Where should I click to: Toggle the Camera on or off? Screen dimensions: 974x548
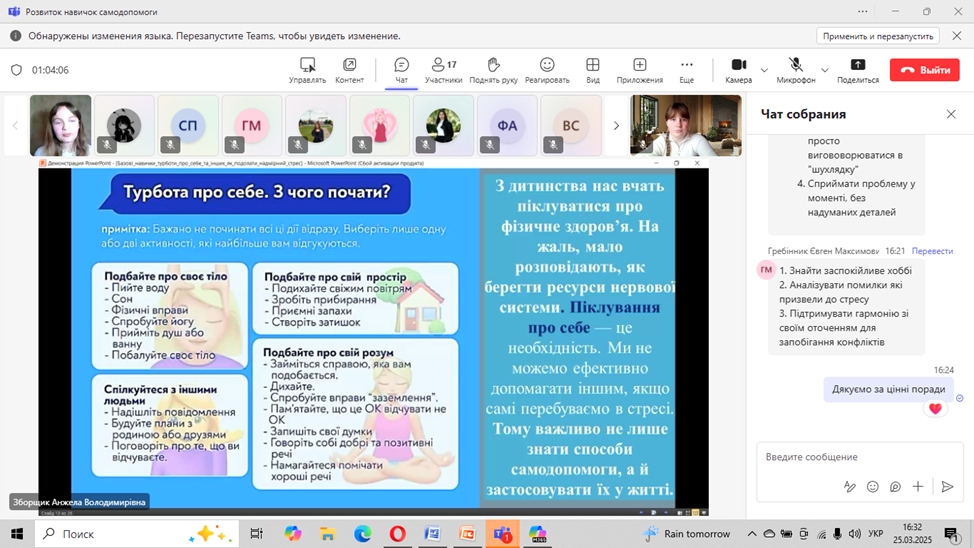click(x=738, y=66)
